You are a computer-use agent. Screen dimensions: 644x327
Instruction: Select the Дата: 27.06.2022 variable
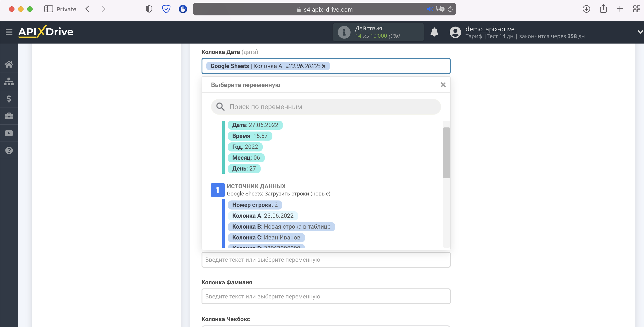[255, 125]
